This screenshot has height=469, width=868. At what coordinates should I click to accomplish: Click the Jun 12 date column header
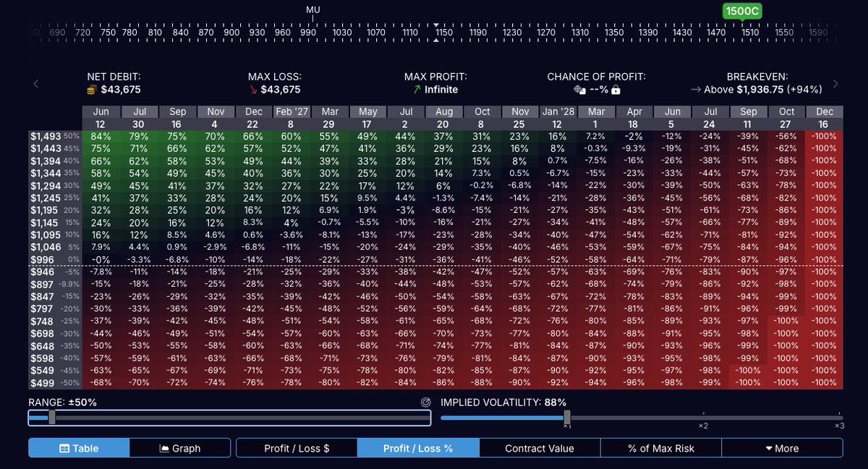(101, 118)
